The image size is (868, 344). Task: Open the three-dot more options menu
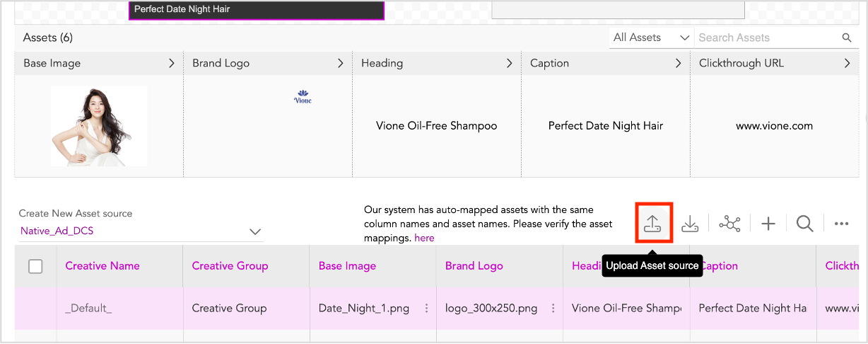[x=841, y=224]
